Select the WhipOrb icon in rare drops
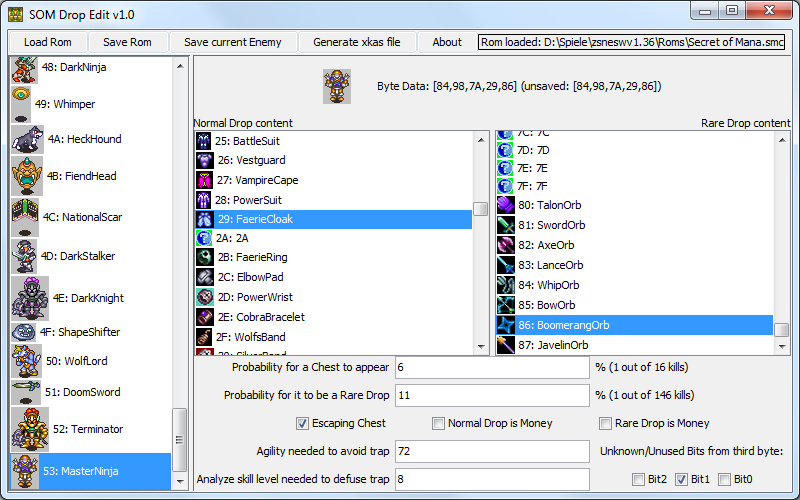This screenshot has height=500, width=800. 506,285
